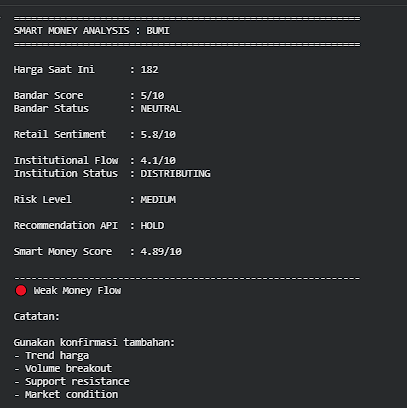Click the DISTRIBUTING institution status

pos(175,173)
